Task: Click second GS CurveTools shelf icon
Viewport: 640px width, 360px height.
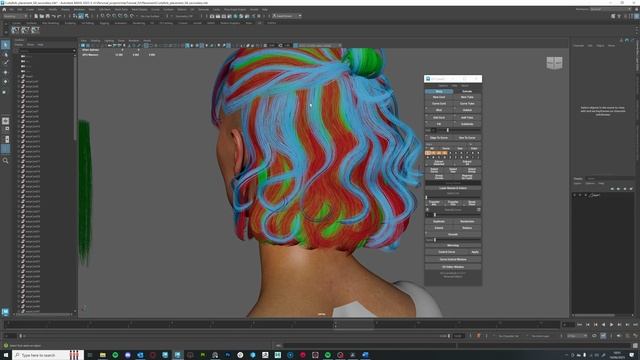Action: tap(25, 30)
